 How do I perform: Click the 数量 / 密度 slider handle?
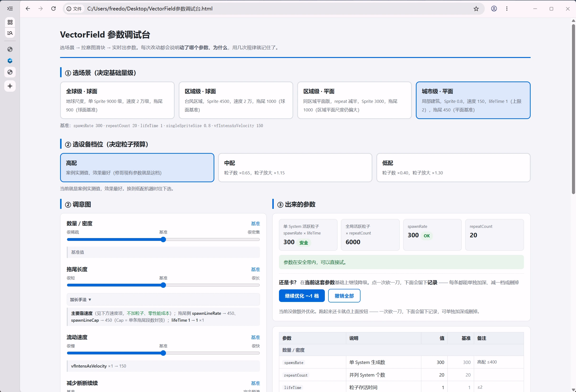tap(163, 240)
